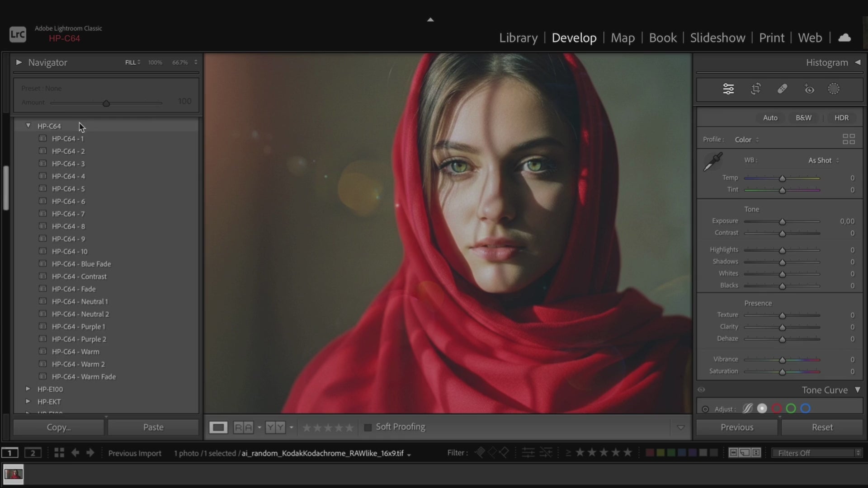Viewport: 868px width, 488px height.
Task: Select the Edit sliders tool icon
Action: [x=728, y=89]
